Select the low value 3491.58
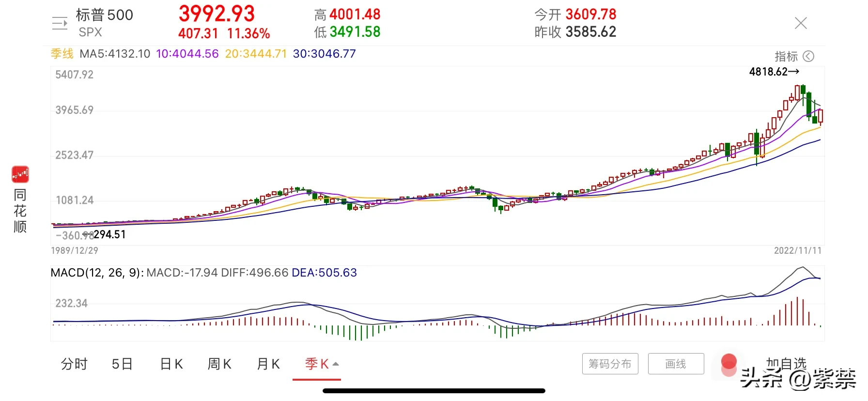 (x=355, y=32)
